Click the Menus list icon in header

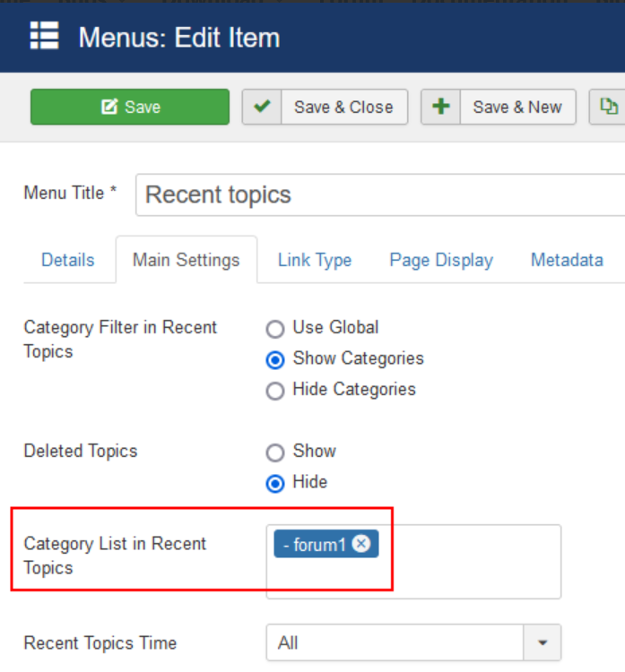click(44, 37)
